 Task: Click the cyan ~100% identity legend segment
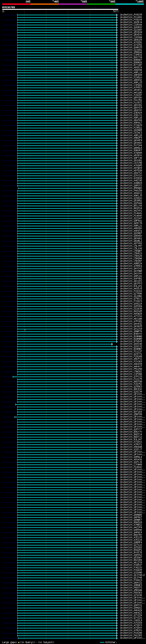tap(130, 4)
